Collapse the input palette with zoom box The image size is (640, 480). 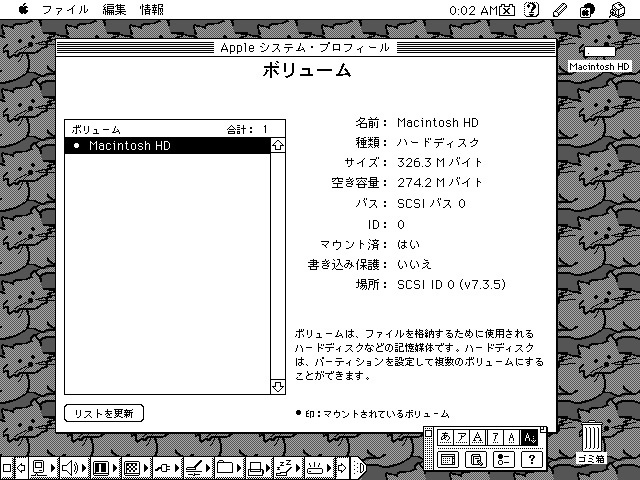pyautogui.click(x=543, y=429)
